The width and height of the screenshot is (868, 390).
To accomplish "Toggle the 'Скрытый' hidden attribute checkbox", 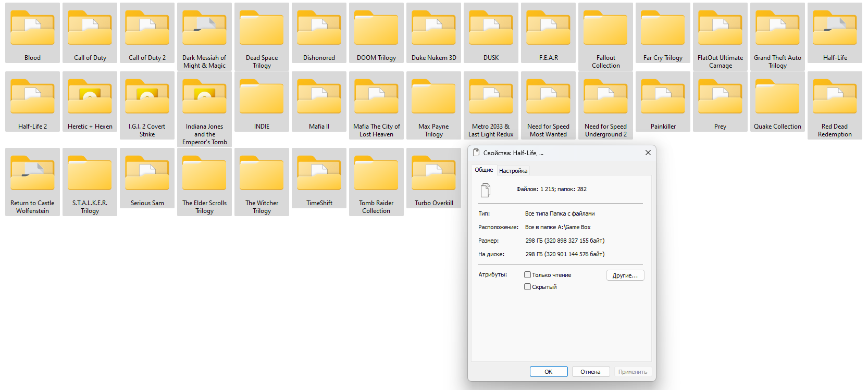I will point(527,287).
